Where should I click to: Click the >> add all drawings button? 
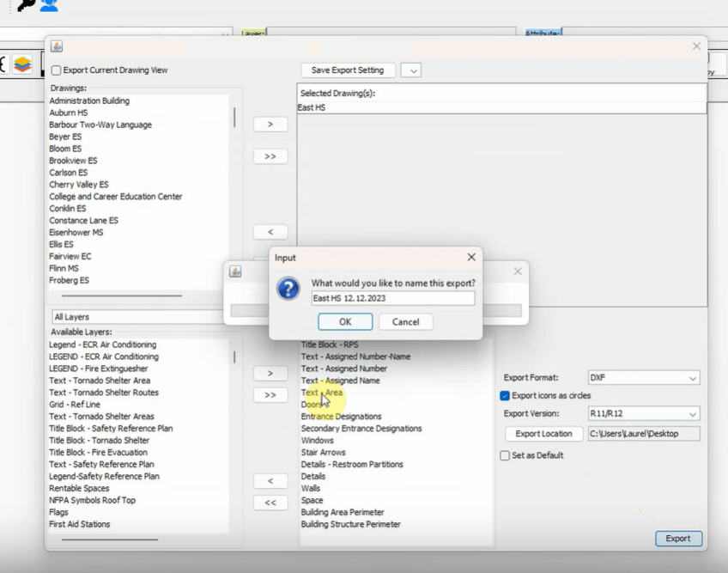pos(270,156)
